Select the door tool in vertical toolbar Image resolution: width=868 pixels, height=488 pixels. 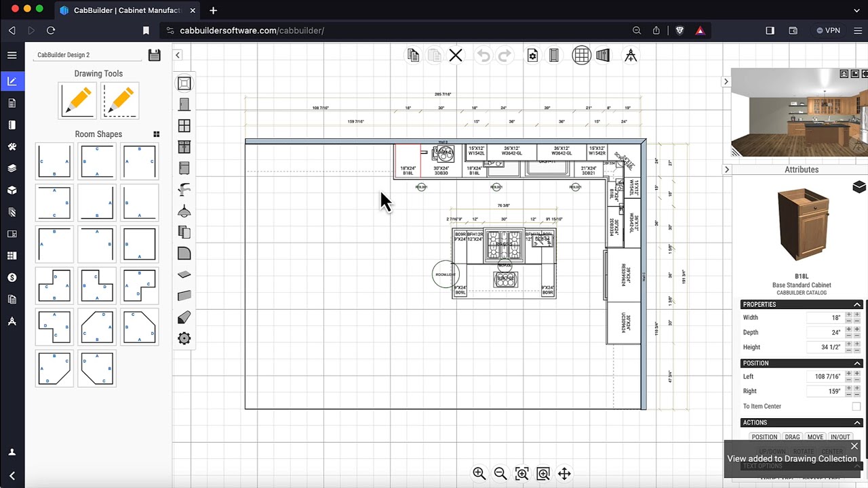184,104
